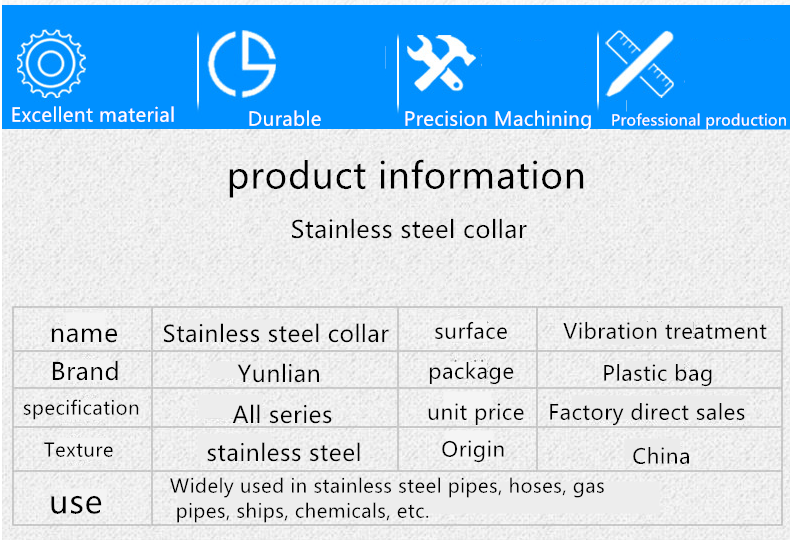
Task: Click the wrench and hammer icon
Action: (441, 63)
